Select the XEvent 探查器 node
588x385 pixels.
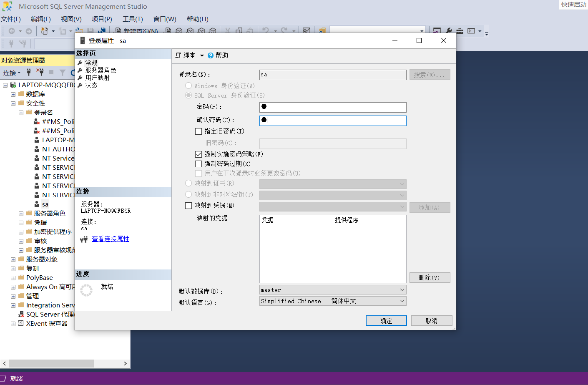tap(47, 324)
